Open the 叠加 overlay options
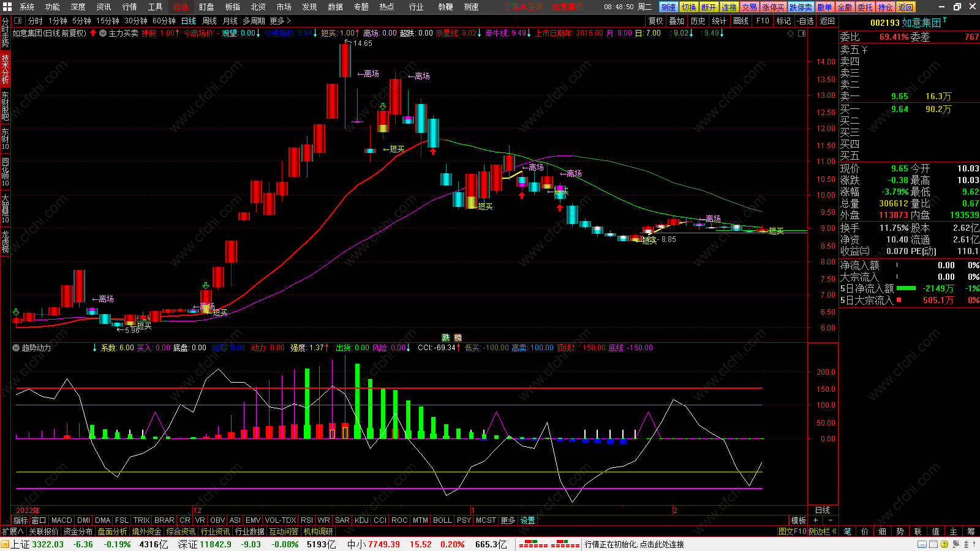This screenshot has height=551, width=980. pyautogui.click(x=677, y=21)
